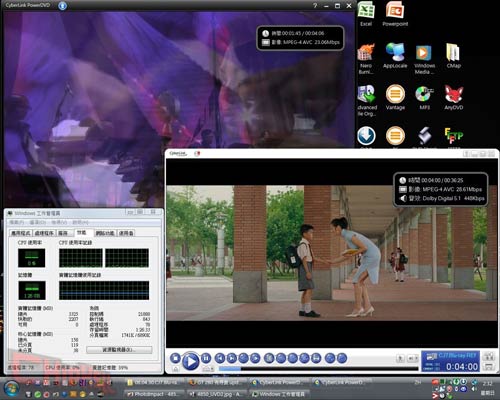Pause the video in PowerDVD controls
Image resolution: width=500 pixels, height=400 pixels.
coord(206,358)
